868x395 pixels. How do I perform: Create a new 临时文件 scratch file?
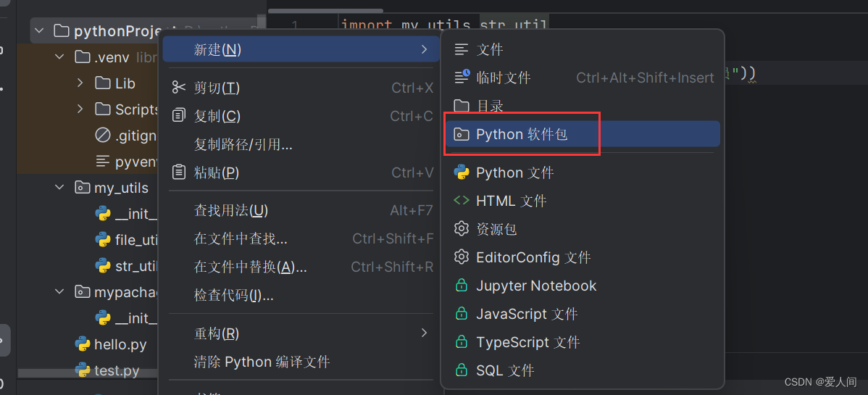(583, 78)
